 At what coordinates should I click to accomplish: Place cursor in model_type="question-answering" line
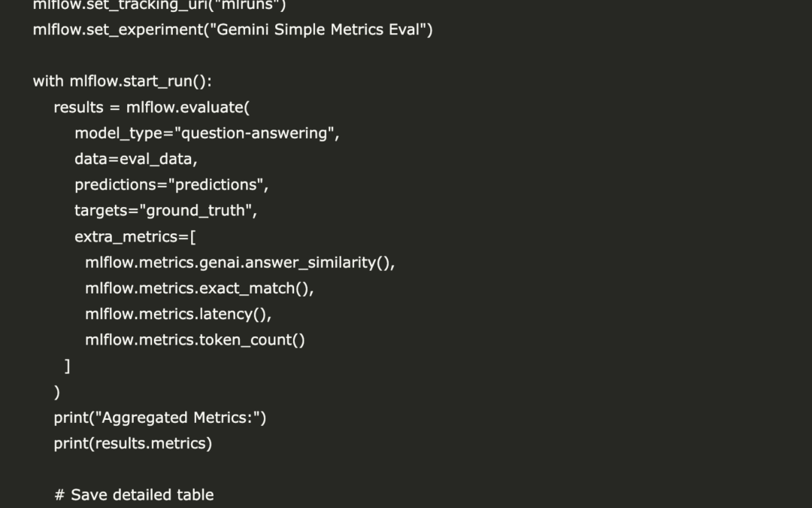point(207,133)
